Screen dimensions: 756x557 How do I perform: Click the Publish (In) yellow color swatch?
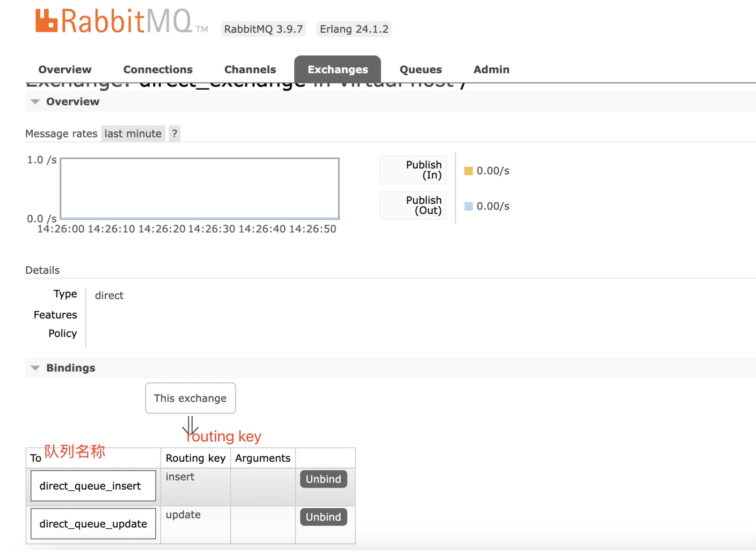468,171
